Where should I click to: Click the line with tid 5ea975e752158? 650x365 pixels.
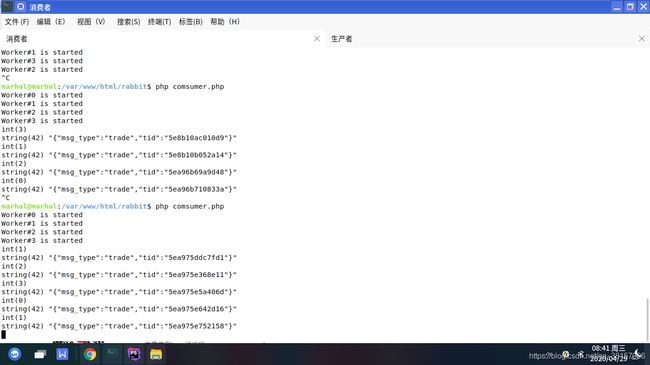point(119,326)
